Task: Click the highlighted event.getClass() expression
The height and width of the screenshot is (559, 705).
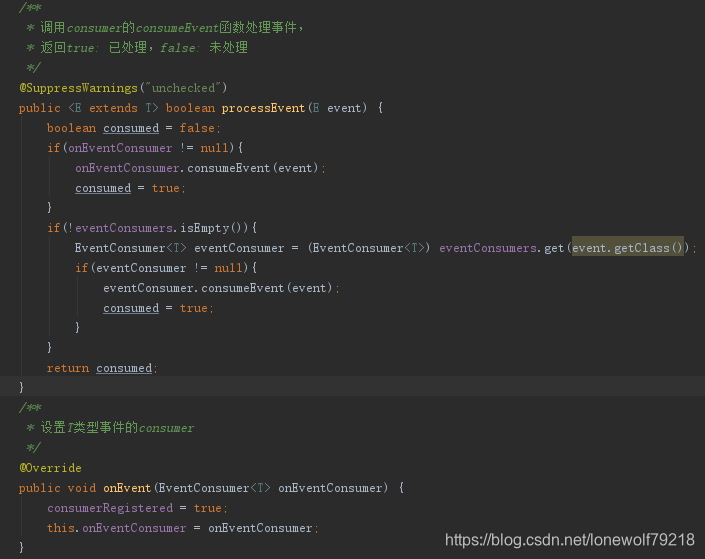Action: [627, 248]
